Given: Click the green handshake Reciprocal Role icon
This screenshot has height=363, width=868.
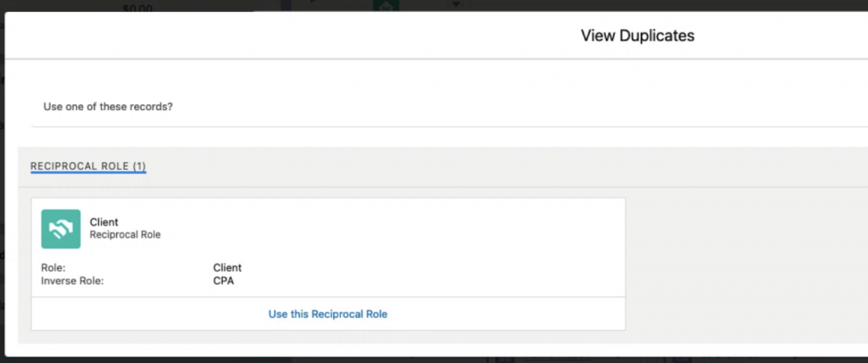Looking at the screenshot, I should 61,229.
